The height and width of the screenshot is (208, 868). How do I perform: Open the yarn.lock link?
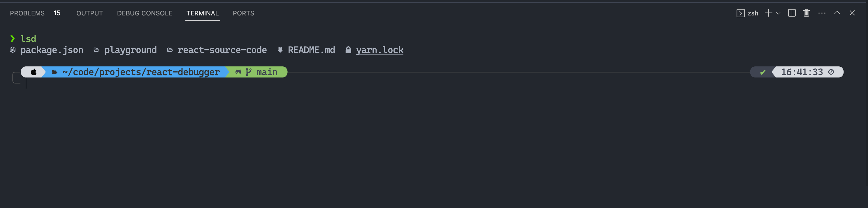[379, 50]
